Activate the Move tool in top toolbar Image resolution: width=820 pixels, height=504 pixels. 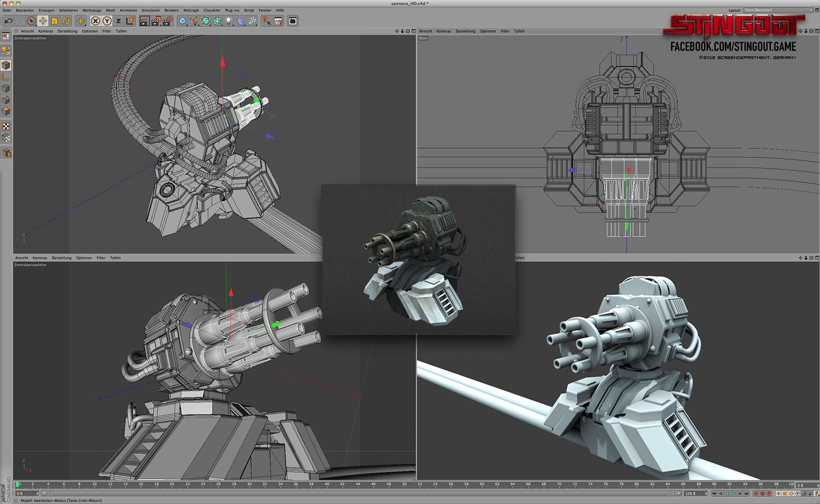pos(43,21)
